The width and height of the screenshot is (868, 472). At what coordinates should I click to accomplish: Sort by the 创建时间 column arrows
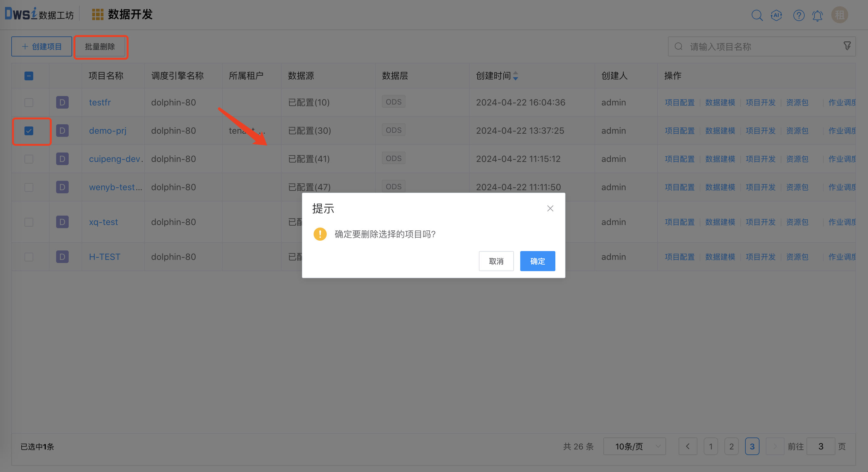point(515,76)
